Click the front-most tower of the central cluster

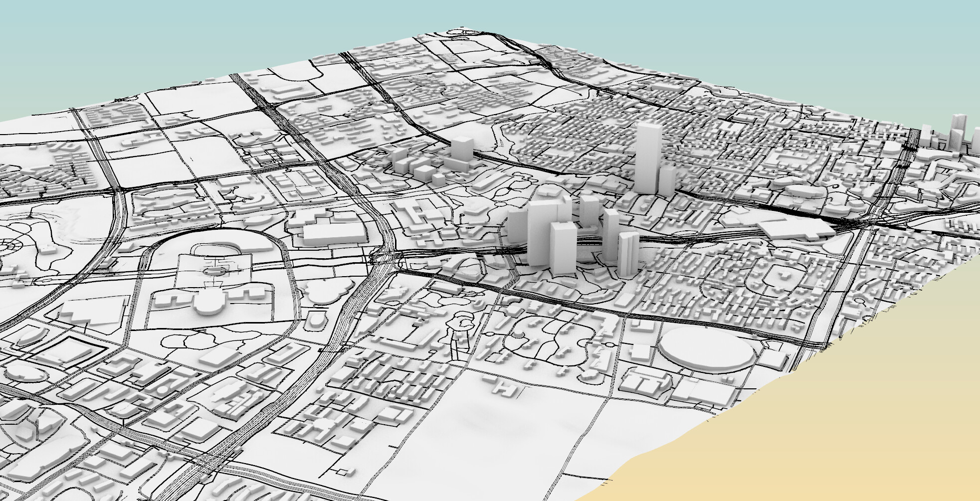click(563, 247)
